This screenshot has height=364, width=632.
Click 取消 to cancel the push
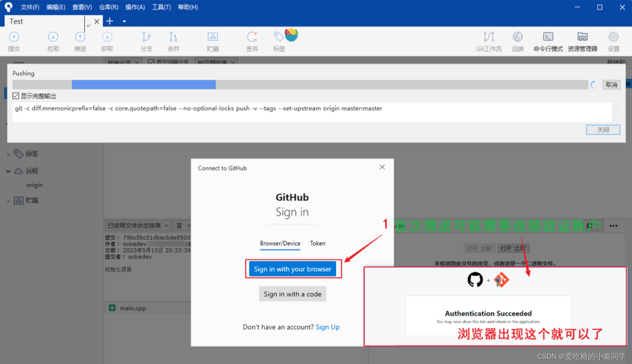click(611, 84)
